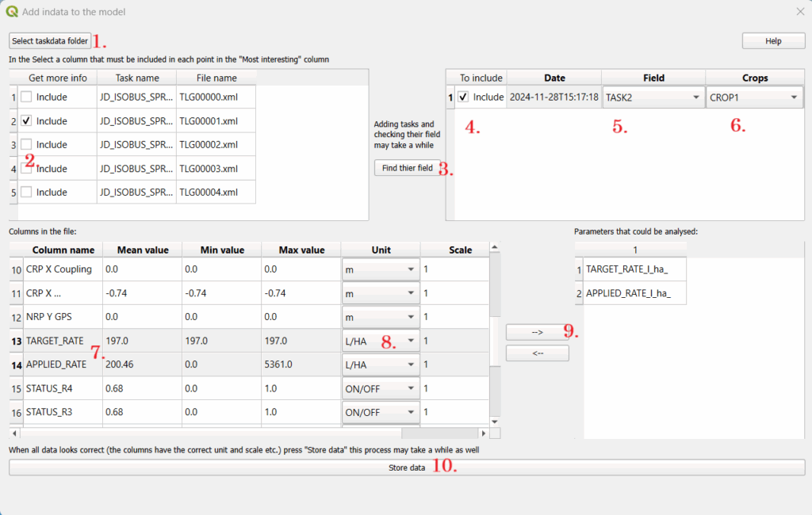Click the right arrow add-parameter button
812x515 pixels.
pos(537,333)
